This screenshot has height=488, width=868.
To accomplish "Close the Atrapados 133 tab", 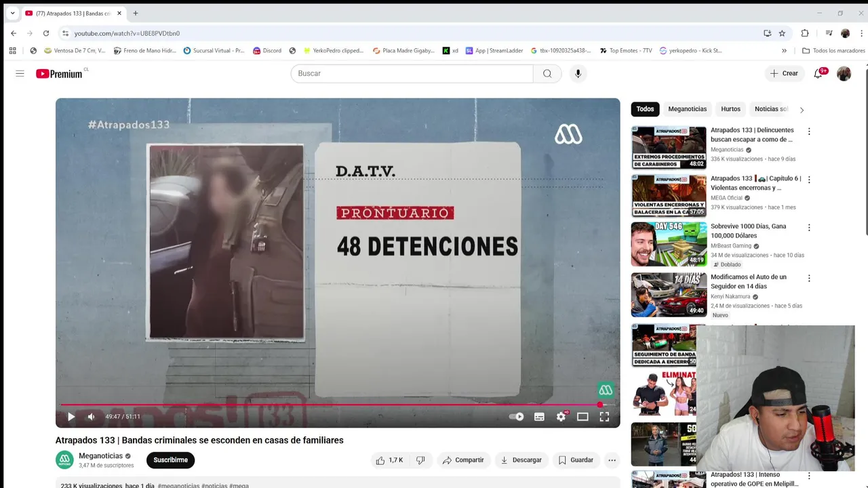I will pyautogui.click(x=119, y=13).
